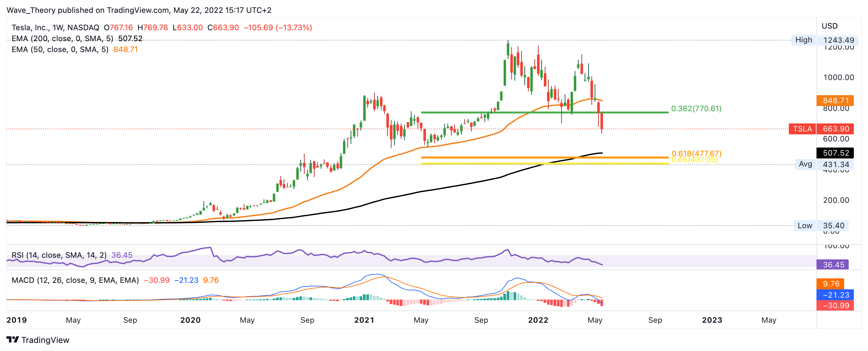868x351 pixels.
Task: Click the orange 9.76 signal axis label
Action: [x=830, y=284]
